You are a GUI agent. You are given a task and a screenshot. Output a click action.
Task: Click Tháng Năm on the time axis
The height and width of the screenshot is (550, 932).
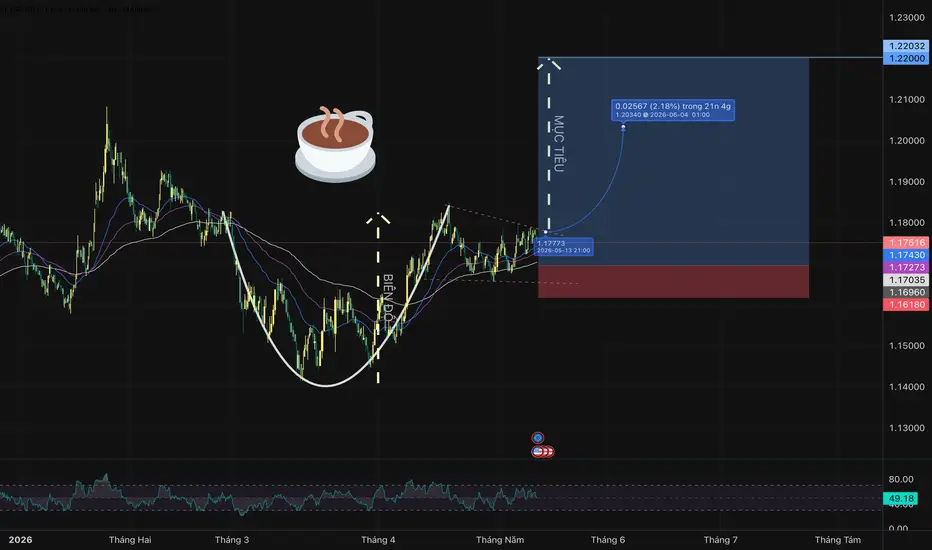pos(500,540)
